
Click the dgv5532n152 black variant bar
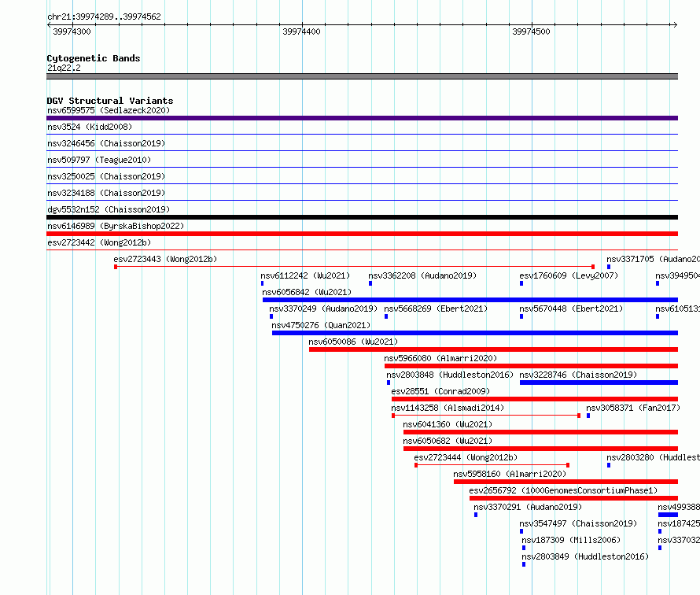pyautogui.click(x=362, y=217)
